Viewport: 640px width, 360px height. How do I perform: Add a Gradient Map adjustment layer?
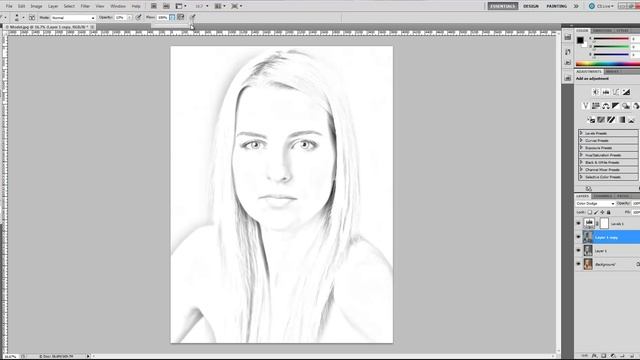click(x=621, y=120)
